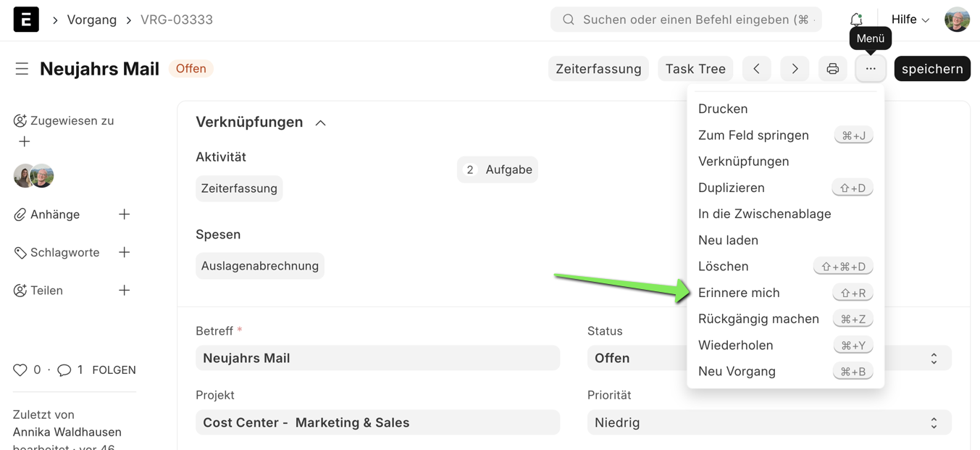Open the Task Tree button

pos(695,69)
